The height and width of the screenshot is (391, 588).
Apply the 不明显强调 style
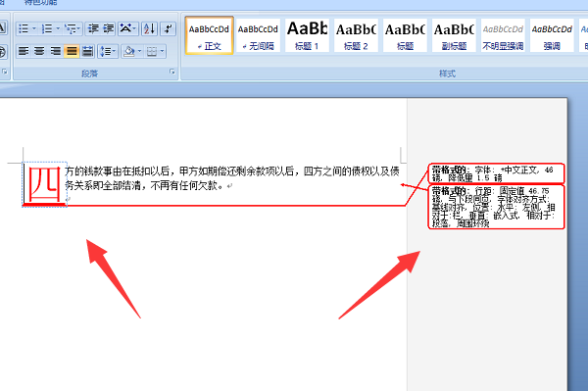coord(503,35)
